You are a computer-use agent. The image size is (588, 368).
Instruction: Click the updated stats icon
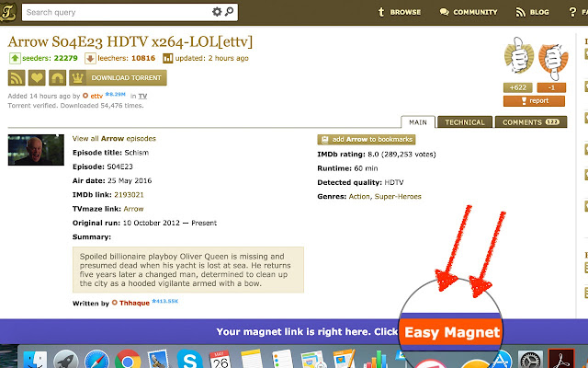pos(167,58)
